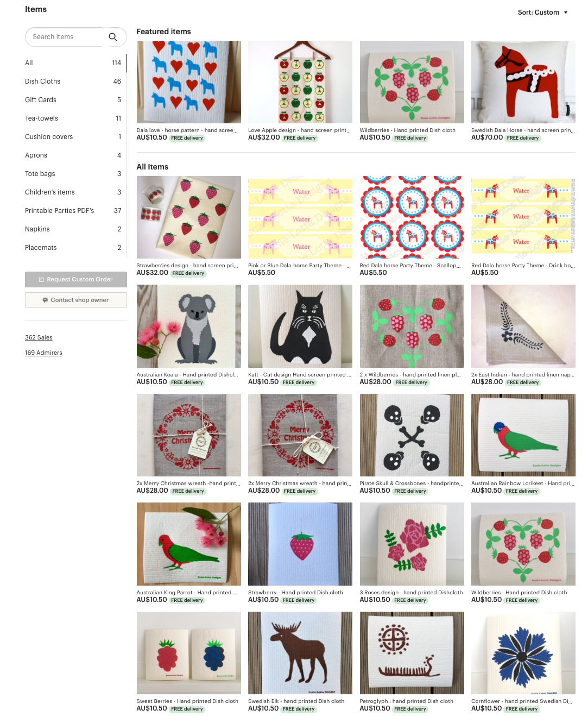Viewport: 588px width, 716px height.
Task: Click Contact shop owner button
Action: (76, 300)
